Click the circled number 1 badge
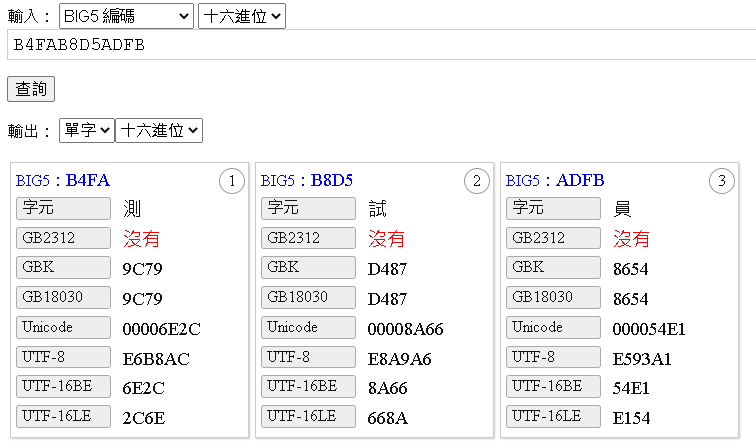Viewport: 756px width, 448px height. coord(232,181)
